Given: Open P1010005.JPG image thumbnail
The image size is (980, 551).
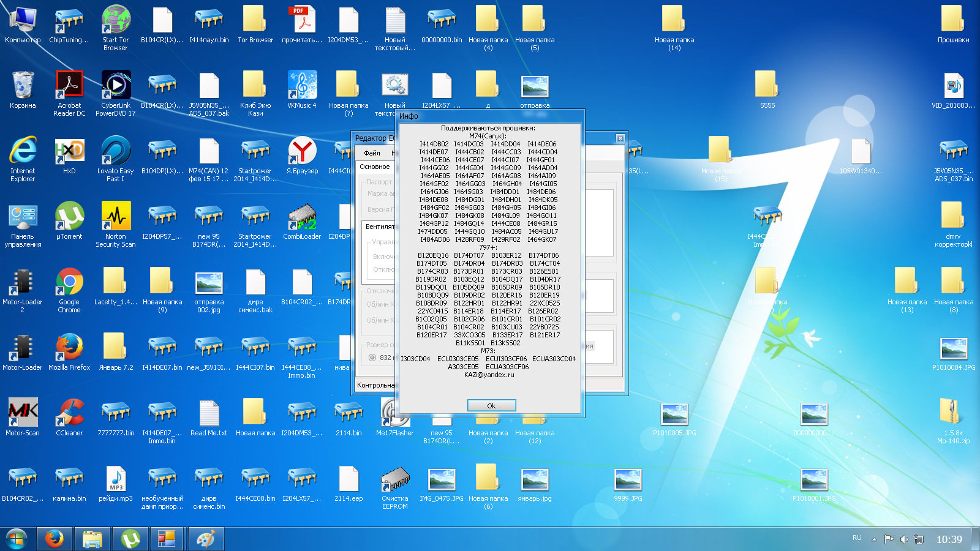Looking at the screenshot, I should tap(674, 418).
